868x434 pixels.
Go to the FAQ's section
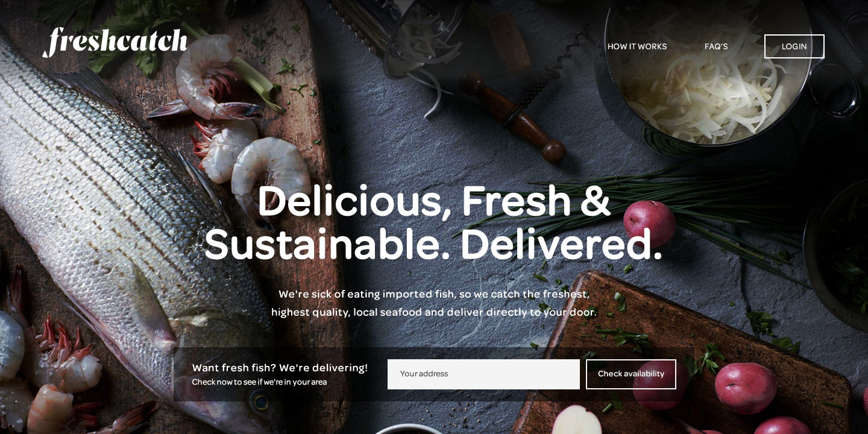(716, 46)
